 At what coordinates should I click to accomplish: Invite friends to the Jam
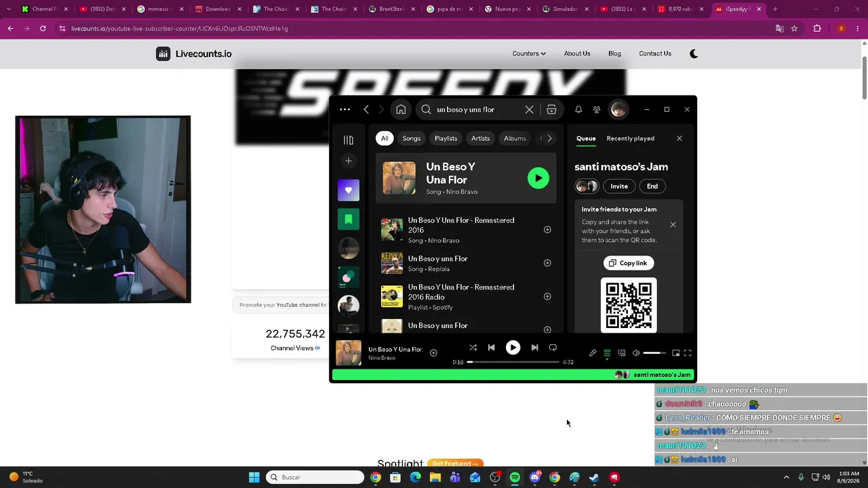pos(619,186)
